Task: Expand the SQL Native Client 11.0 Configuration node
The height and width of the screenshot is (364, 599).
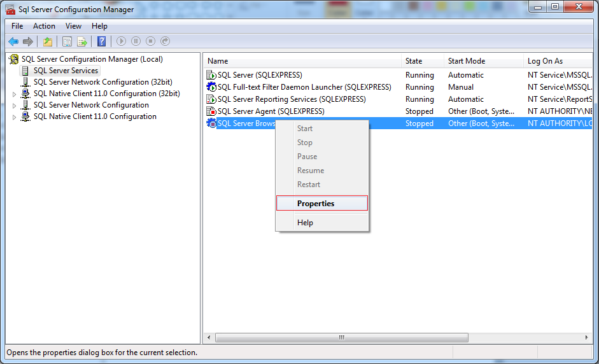Action: click(14, 117)
